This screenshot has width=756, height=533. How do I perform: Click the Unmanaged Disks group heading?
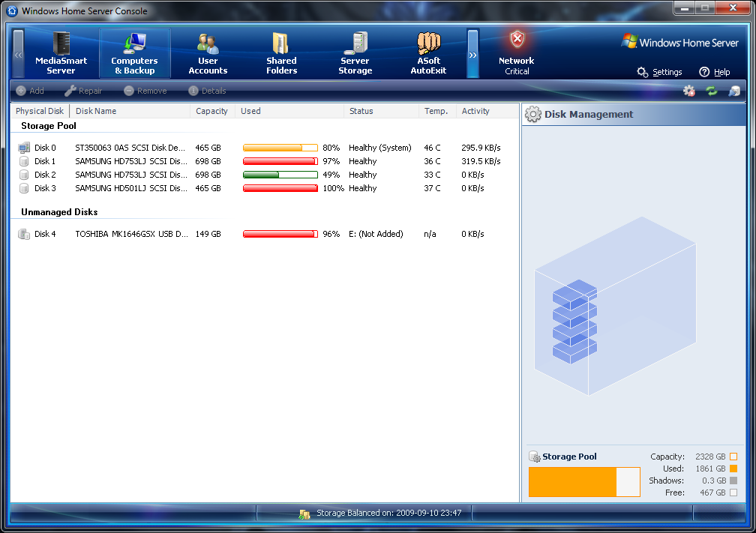(59, 212)
